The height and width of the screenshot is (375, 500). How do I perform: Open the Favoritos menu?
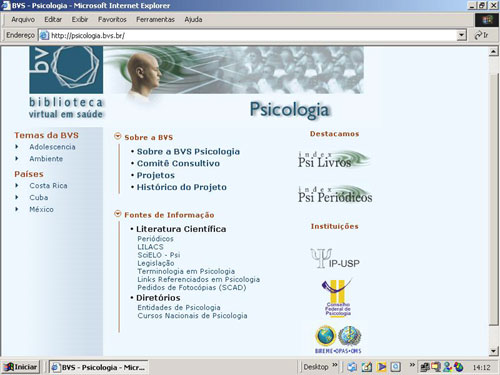(x=112, y=19)
